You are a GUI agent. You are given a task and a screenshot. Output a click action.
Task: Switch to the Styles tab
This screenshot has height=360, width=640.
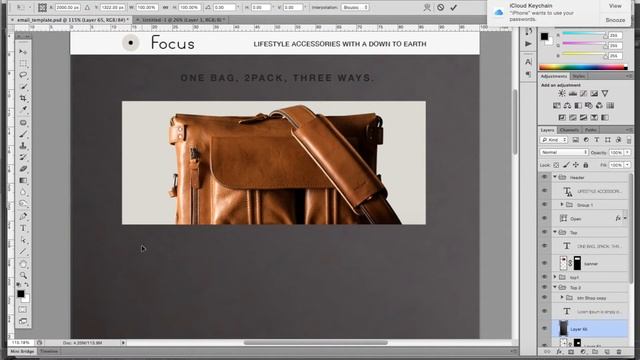point(579,76)
